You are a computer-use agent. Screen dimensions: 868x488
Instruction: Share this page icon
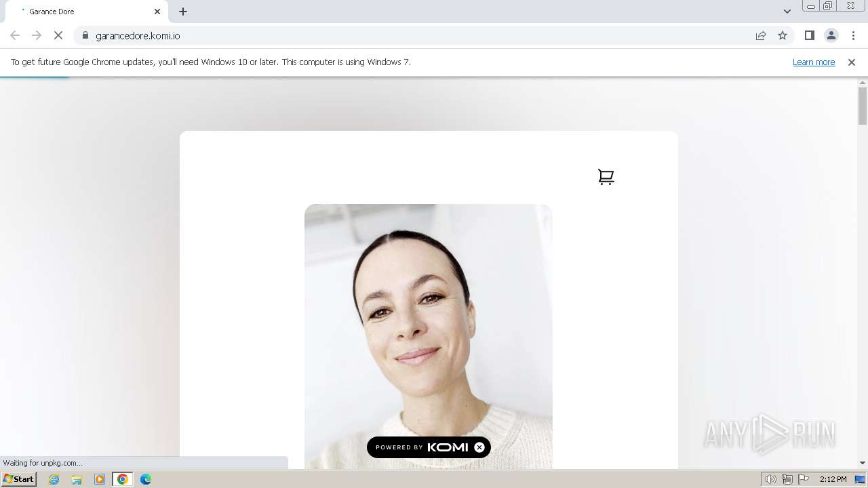761,35
